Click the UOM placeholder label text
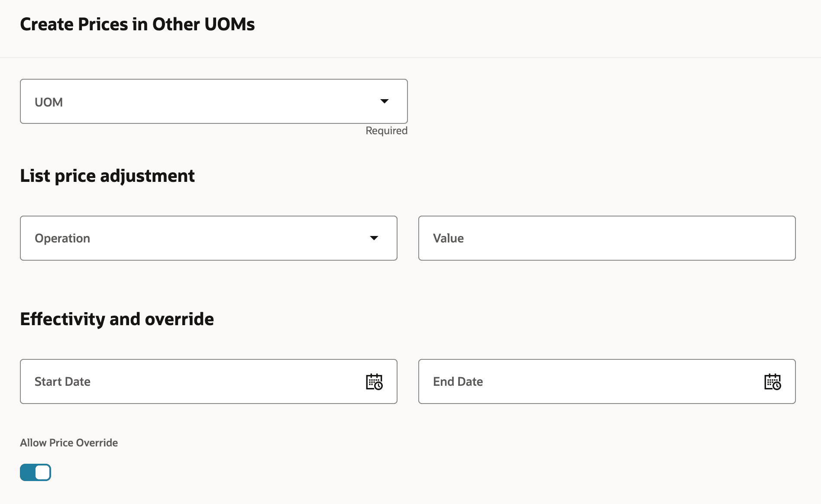This screenshot has width=821, height=504. 49,102
